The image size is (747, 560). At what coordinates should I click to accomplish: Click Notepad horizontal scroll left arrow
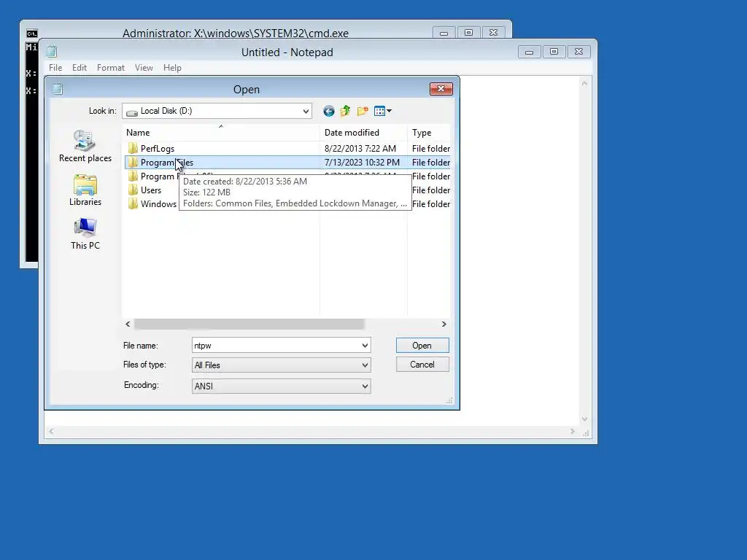[x=51, y=432]
